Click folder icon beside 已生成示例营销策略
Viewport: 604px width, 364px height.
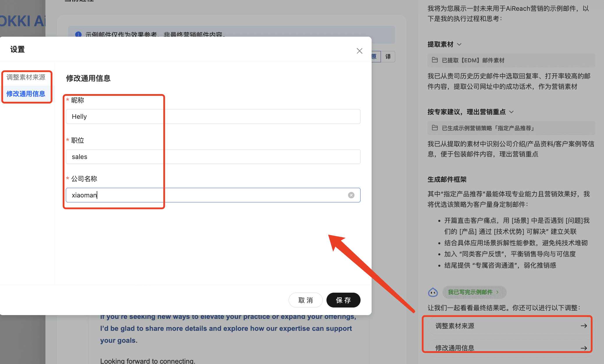[435, 128]
